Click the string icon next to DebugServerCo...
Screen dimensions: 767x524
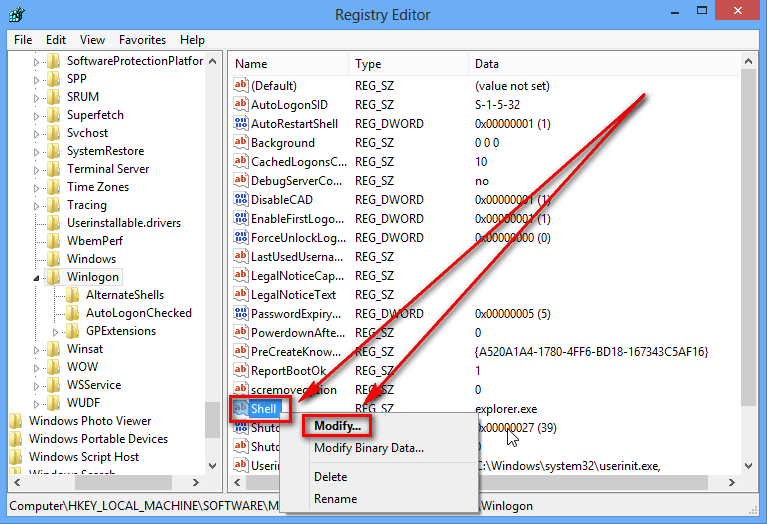tap(240, 180)
